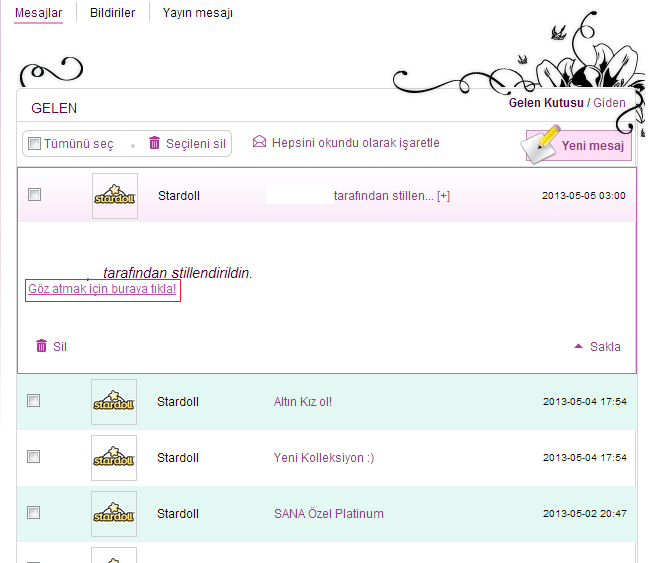Click the date in the 'Altın Kız ol!' row

[x=585, y=402]
